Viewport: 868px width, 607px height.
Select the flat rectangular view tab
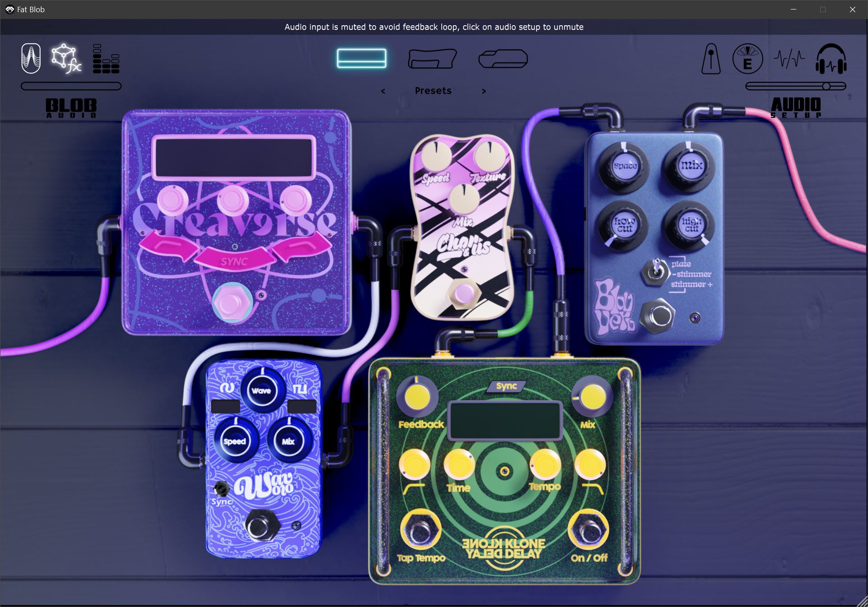point(361,58)
